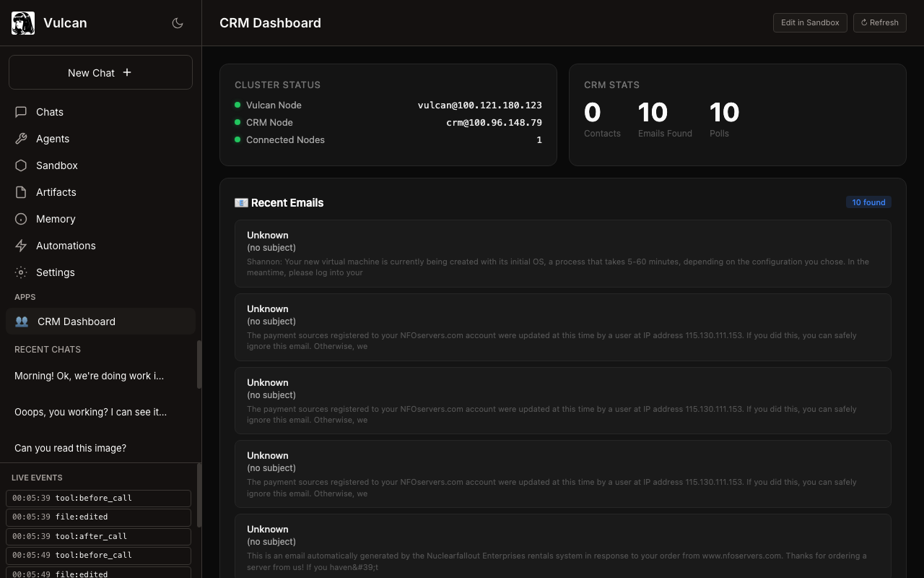Click the Automations lightning bolt icon
924x578 pixels.
point(21,246)
